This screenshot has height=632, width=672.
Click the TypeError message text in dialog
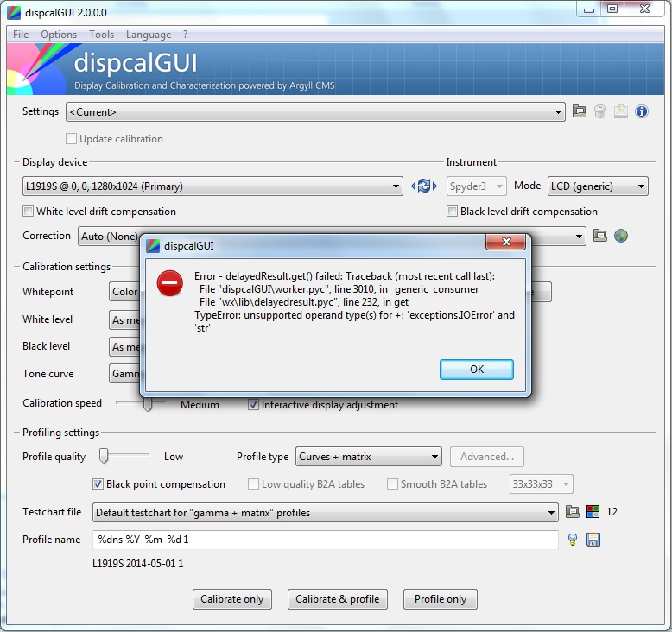354,321
